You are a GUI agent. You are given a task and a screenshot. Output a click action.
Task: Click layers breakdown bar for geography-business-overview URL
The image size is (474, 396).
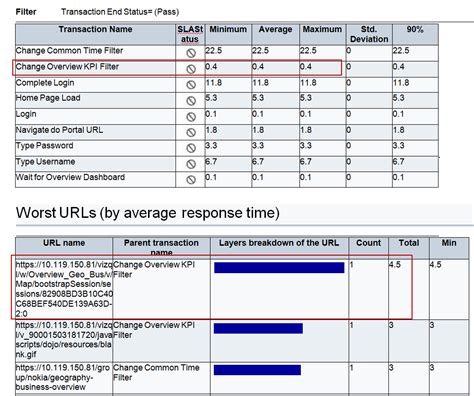point(257,370)
